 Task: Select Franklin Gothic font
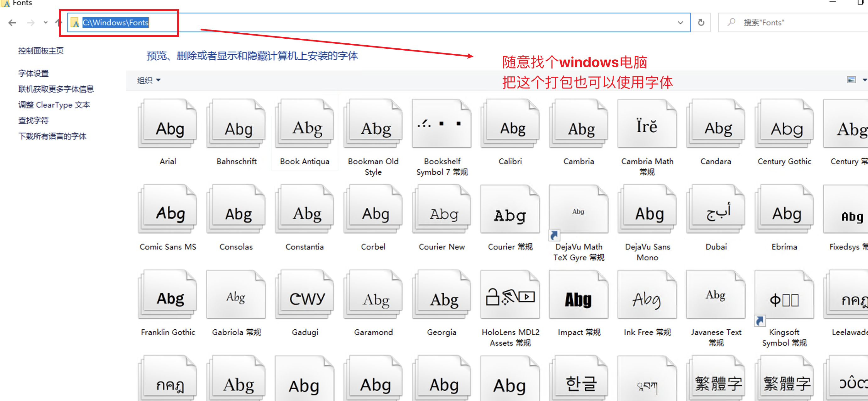(x=168, y=303)
